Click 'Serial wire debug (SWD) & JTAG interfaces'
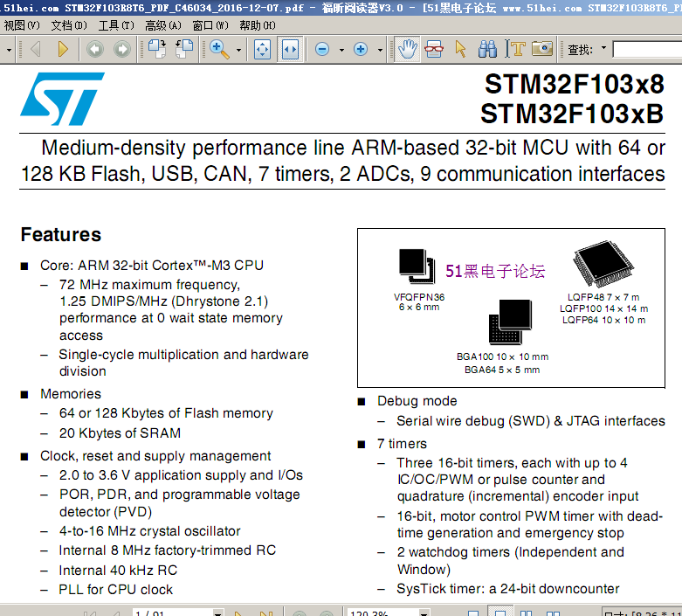 point(531,420)
